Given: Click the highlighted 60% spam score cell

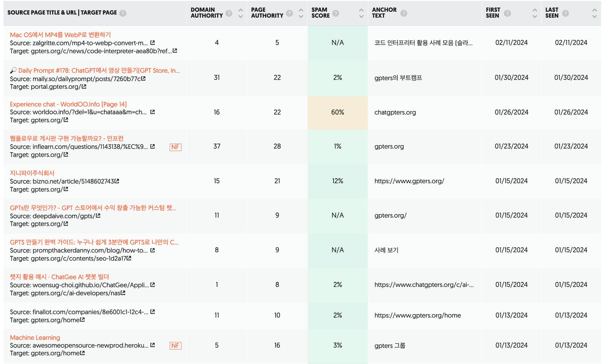Looking at the screenshot, I should point(337,112).
